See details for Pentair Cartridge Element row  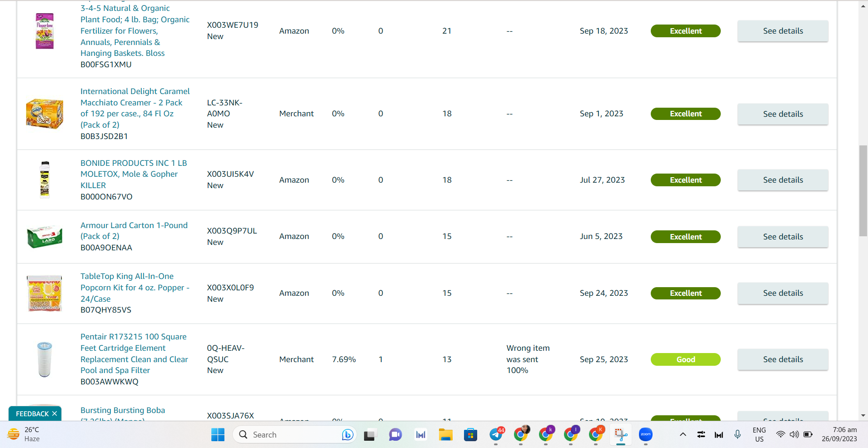coord(783,359)
